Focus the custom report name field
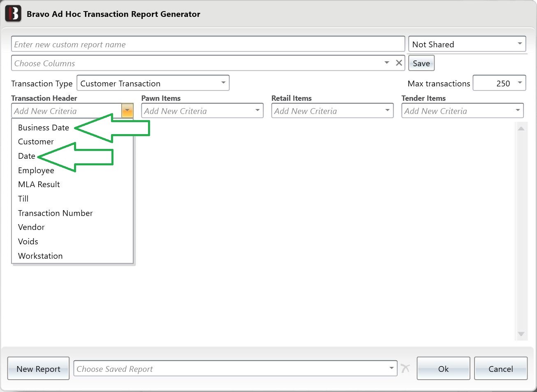 point(208,44)
